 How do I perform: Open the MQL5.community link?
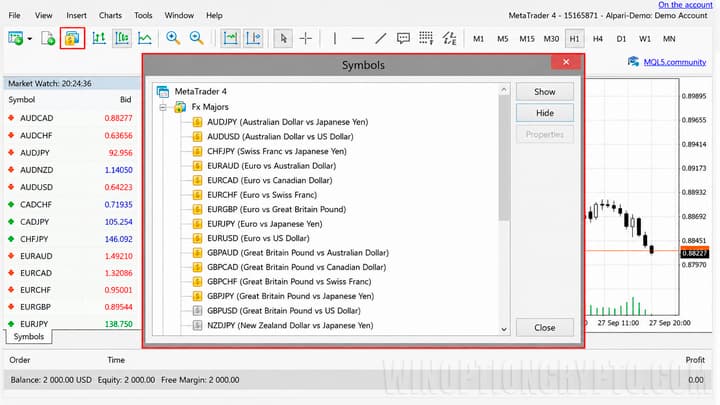click(675, 62)
